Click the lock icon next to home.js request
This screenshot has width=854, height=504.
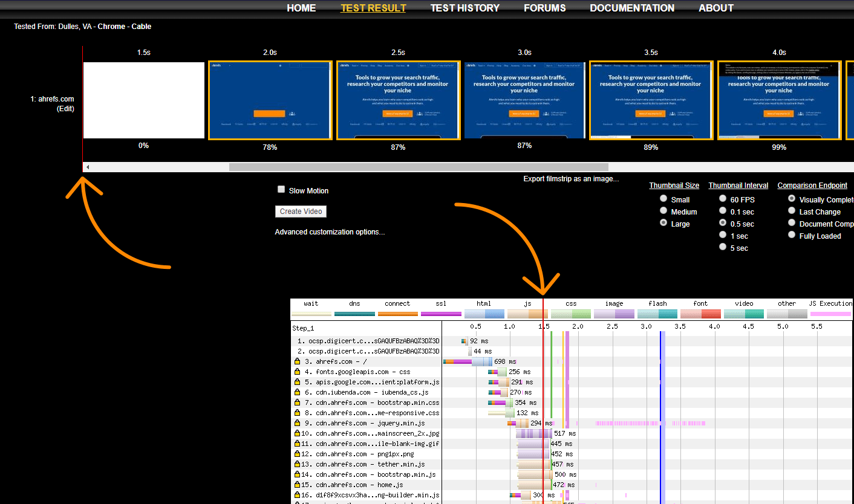pyautogui.click(x=297, y=485)
